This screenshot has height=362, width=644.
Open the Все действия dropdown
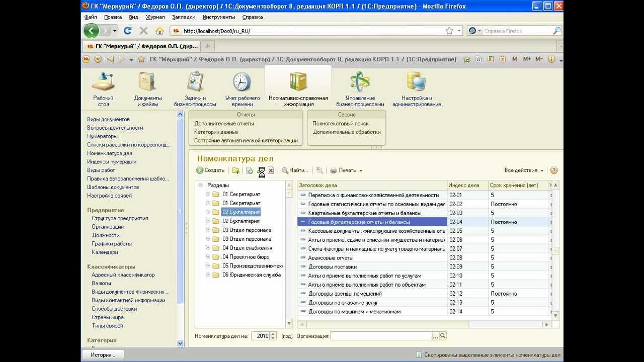click(524, 170)
